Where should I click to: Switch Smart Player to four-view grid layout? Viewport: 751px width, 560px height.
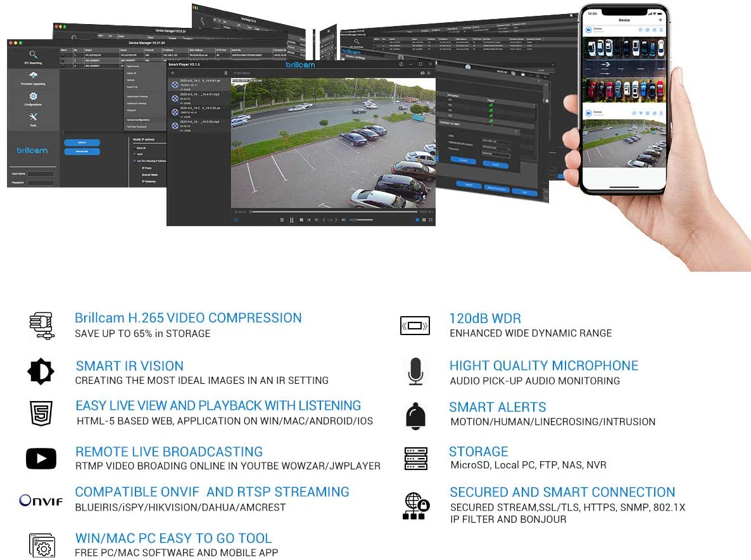(x=424, y=220)
